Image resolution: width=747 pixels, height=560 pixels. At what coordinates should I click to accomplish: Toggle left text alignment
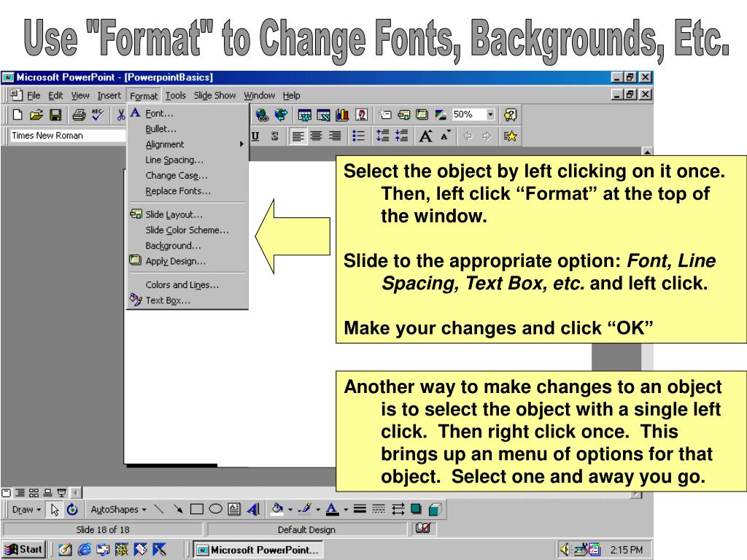coord(298,136)
